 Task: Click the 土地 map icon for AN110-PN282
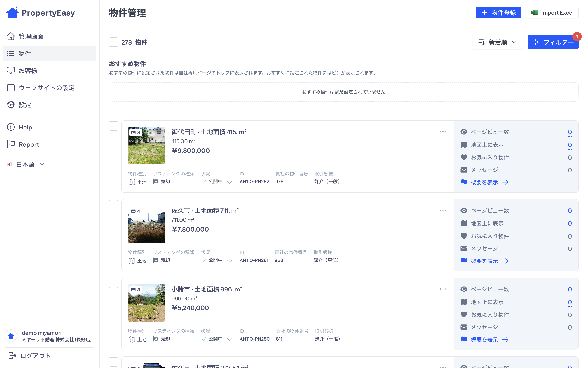132,182
